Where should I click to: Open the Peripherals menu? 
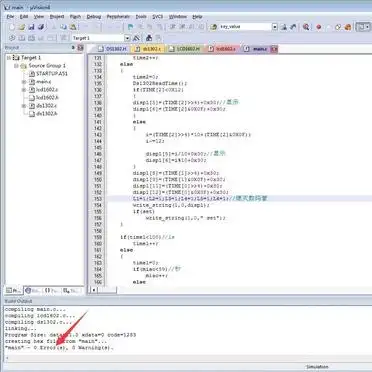pos(118,16)
